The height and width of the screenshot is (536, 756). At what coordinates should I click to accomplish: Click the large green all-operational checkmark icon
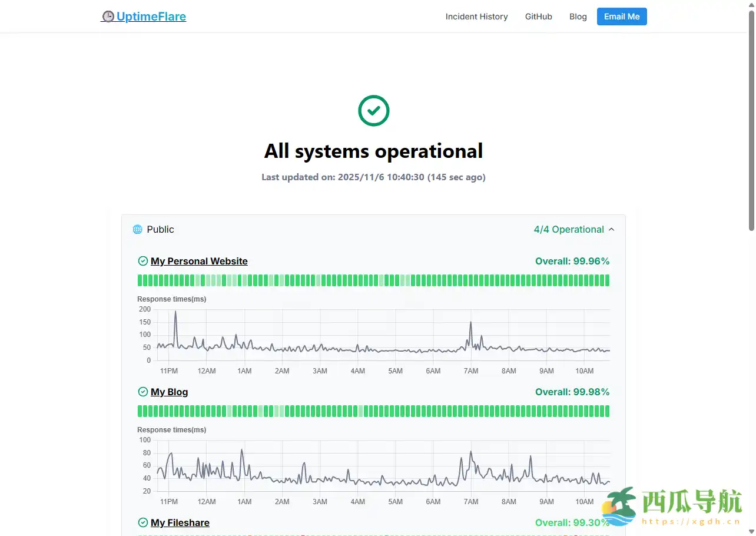point(373,111)
